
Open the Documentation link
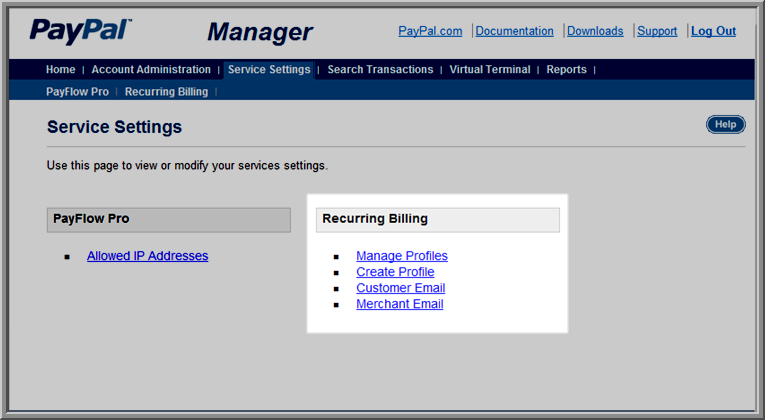point(514,31)
